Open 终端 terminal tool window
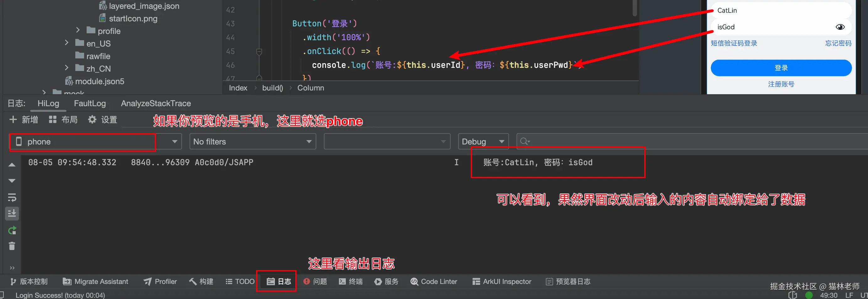 [x=351, y=281]
